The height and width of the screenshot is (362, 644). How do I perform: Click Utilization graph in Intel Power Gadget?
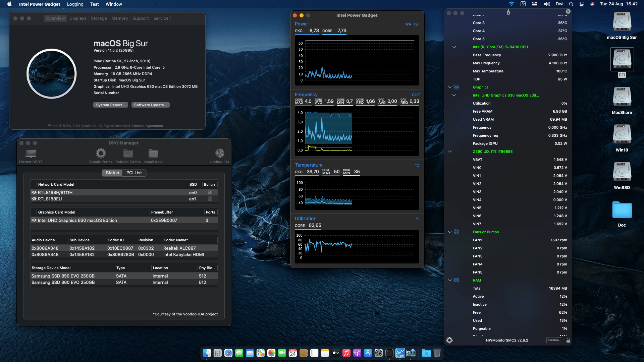(x=357, y=247)
